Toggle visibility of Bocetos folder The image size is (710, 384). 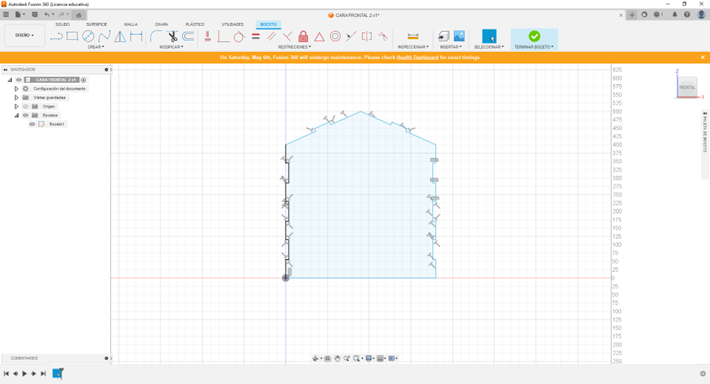pyautogui.click(x=25, y=115)
